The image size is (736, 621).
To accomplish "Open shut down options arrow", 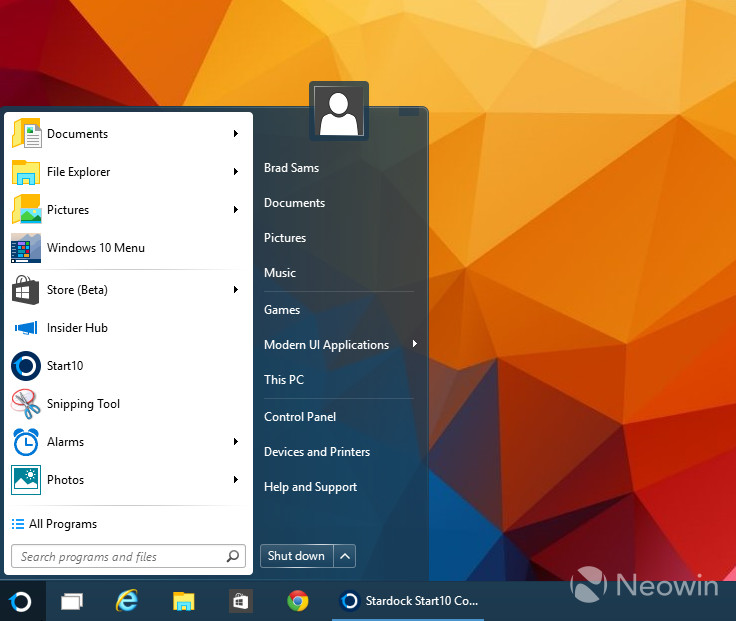I will point(345,556).
